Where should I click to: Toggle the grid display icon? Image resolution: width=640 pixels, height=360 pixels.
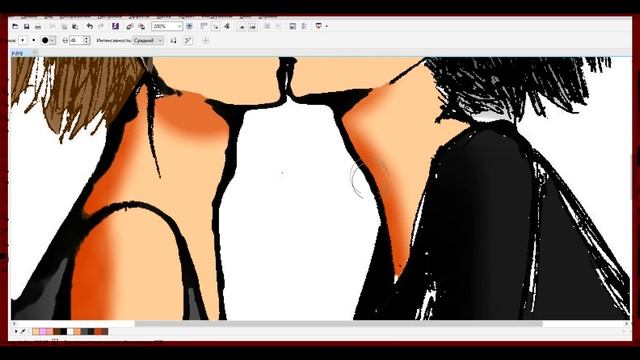216,26
